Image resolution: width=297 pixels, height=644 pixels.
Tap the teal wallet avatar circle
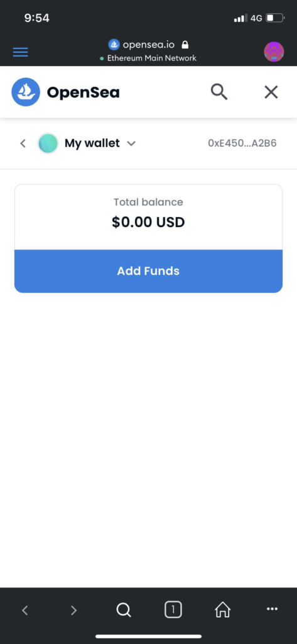click(x=48, y=143)
